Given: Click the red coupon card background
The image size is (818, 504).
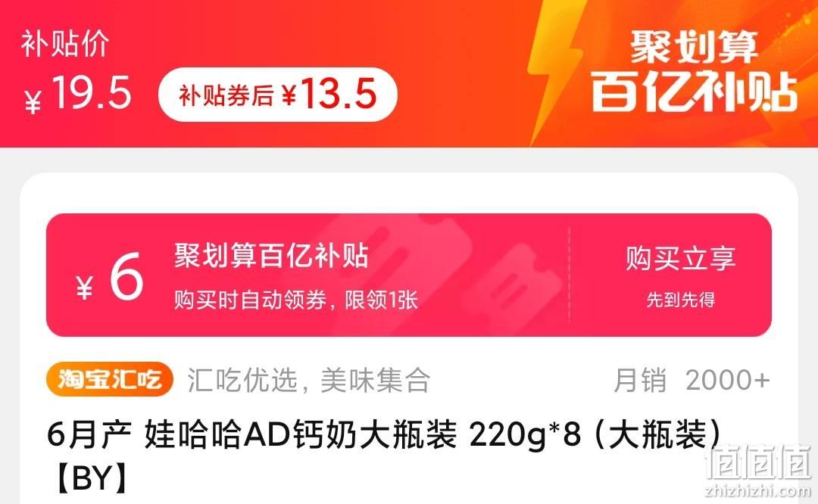Looking at the screenshot, I should coord(409,275).
